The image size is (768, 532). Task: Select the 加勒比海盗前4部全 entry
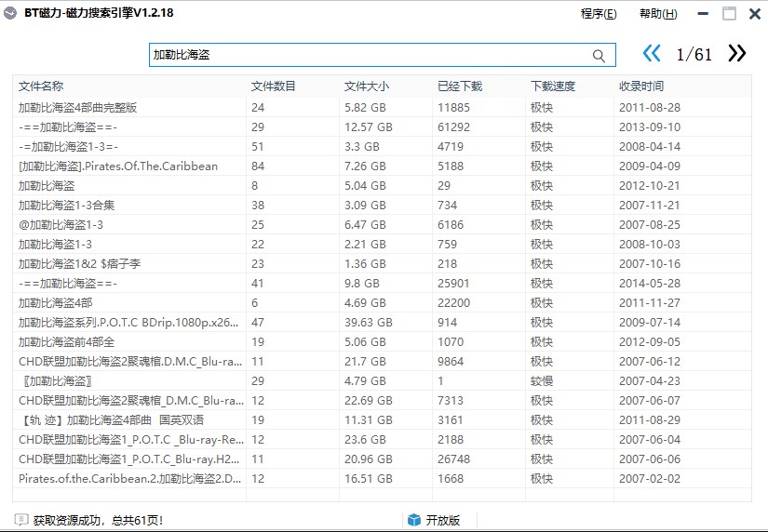[x=67, y=342]
